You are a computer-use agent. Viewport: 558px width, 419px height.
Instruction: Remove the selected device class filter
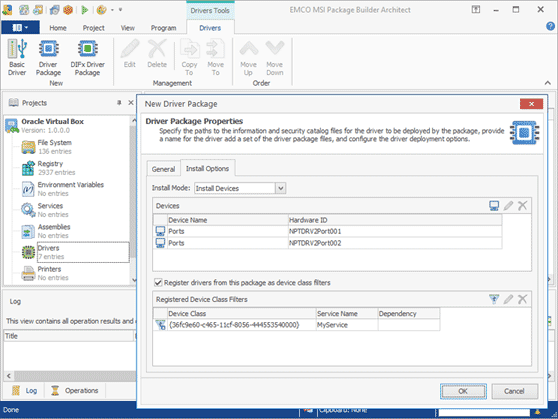522,299
